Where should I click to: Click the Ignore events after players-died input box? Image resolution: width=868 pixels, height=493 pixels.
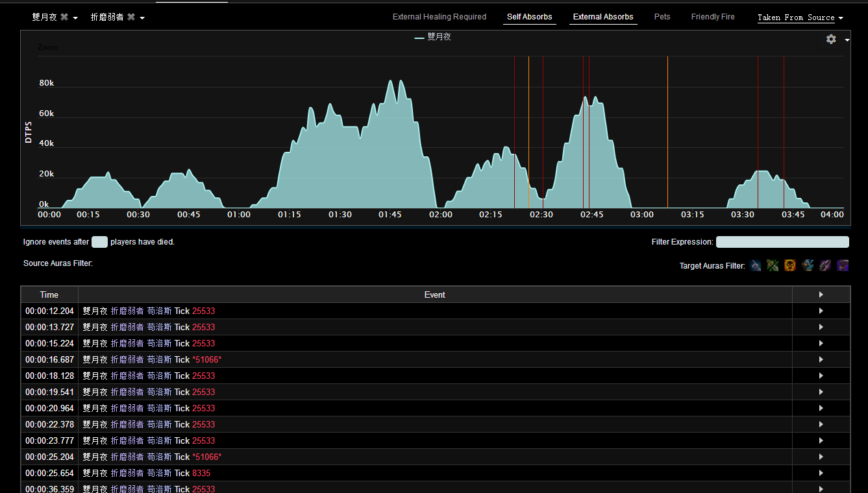(99, 242)
